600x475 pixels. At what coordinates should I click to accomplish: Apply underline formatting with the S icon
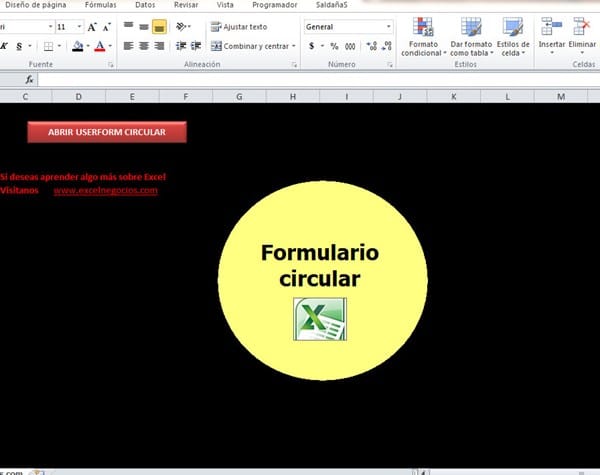[20, 46]
